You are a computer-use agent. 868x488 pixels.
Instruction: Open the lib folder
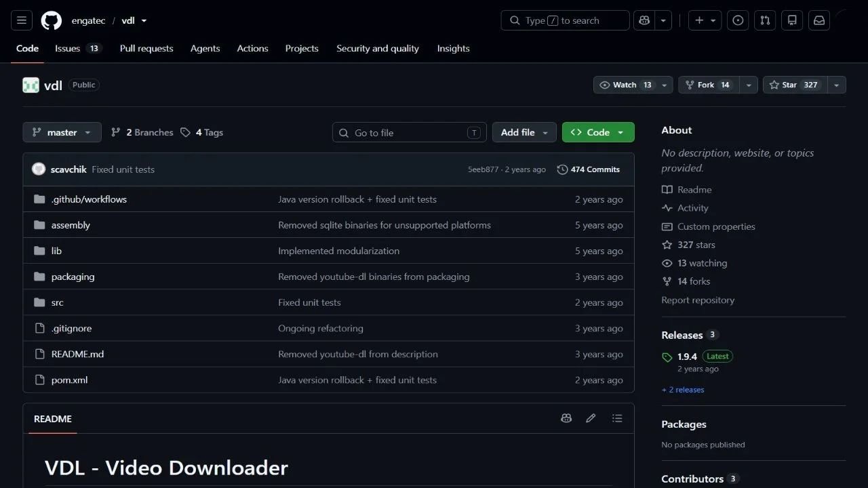[x=56, y=251]
